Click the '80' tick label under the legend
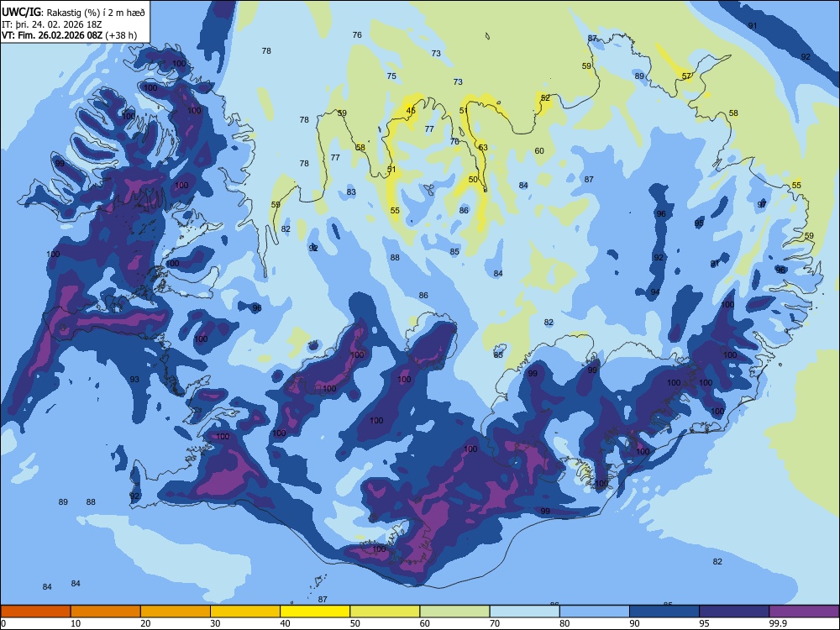The image size is (840, 630). (564, 623)
